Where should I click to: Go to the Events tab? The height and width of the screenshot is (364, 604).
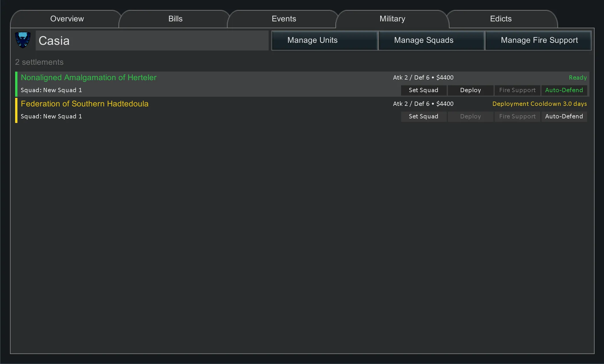pyautogui.click(x=284, y=19)
